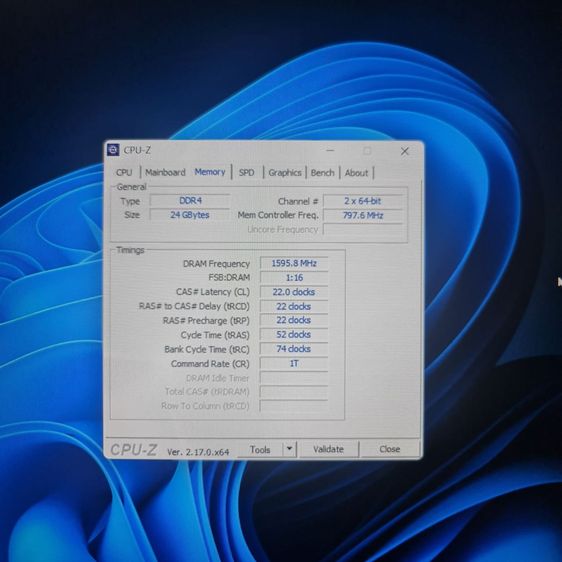Click the empty DRAM Idle Timer field
The image size is (562, 562).
click(294, 378)
